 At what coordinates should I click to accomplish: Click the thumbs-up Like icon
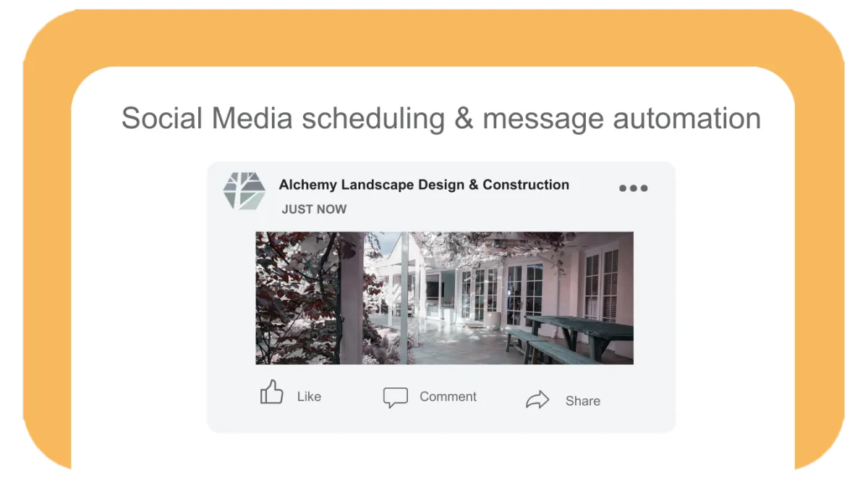pyautogui.click(x=272, y=392)
